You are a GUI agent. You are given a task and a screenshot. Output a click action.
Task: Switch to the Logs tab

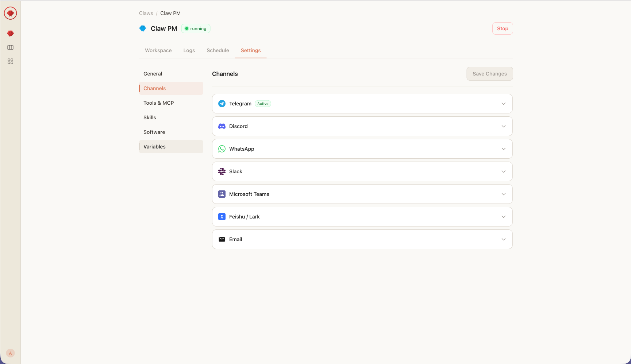coord(189,50)
